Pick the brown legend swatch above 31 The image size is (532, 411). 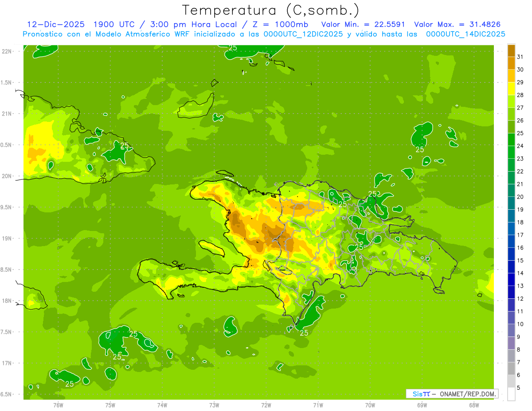coord(511,51)
